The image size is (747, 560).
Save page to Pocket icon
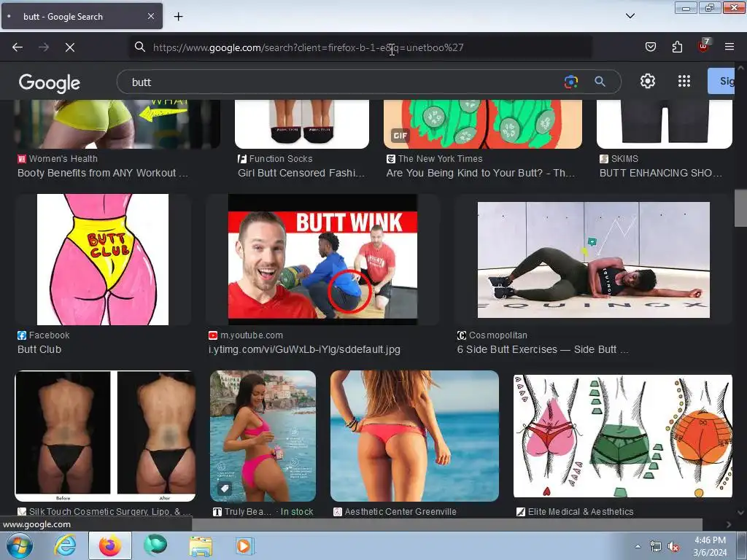[x=650, y=47]
